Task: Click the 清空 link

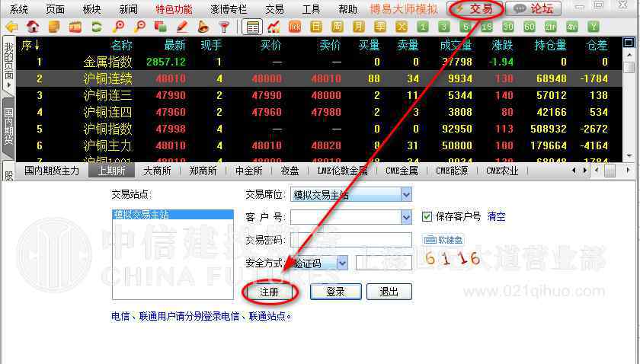Action: point(496,217)
